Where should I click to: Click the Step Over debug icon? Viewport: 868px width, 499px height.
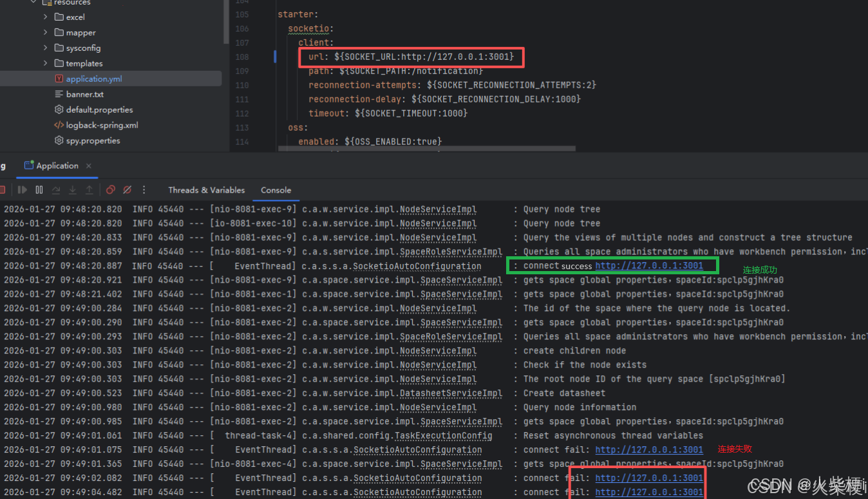click(56, 190)
